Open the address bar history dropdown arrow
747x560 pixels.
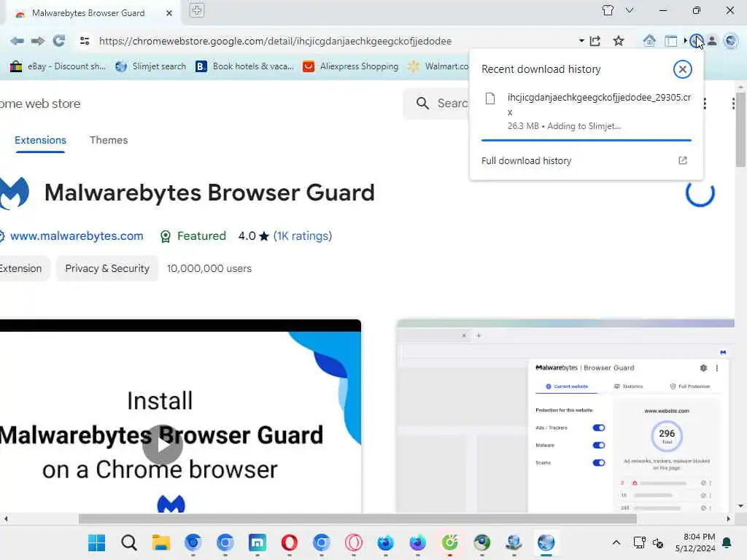pos(581,41)
